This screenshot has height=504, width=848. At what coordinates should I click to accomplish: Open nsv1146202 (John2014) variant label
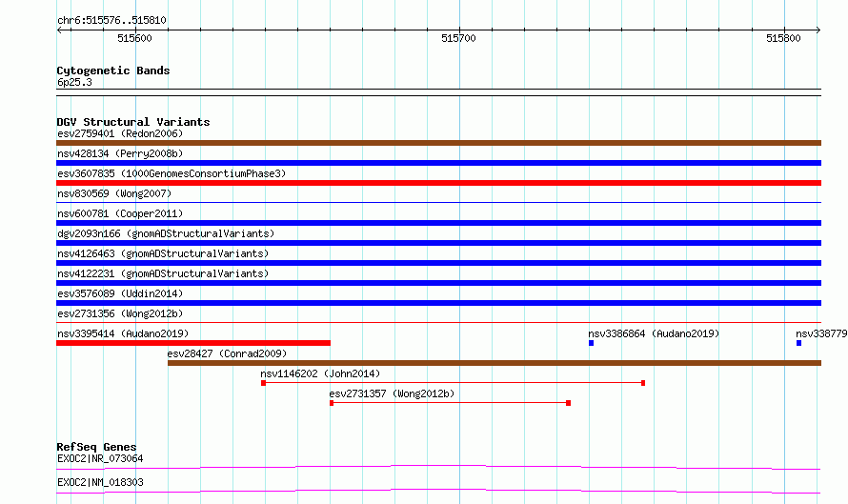pos(320,373)
